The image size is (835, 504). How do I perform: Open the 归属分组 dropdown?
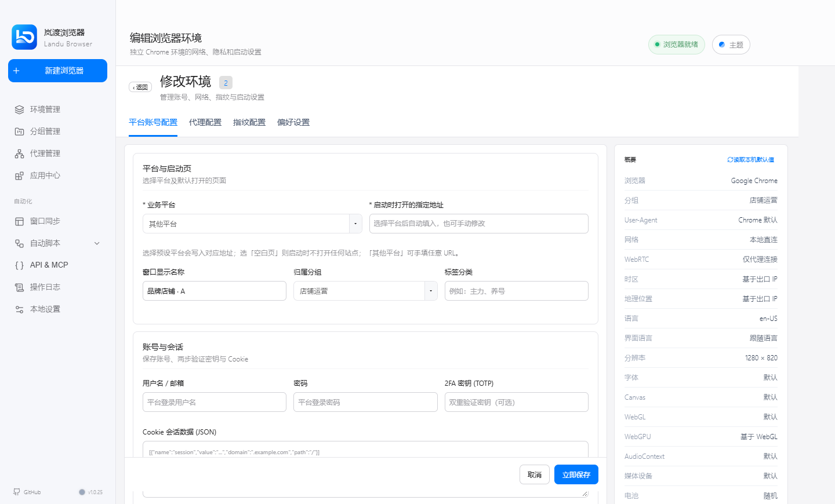(365, 291)
